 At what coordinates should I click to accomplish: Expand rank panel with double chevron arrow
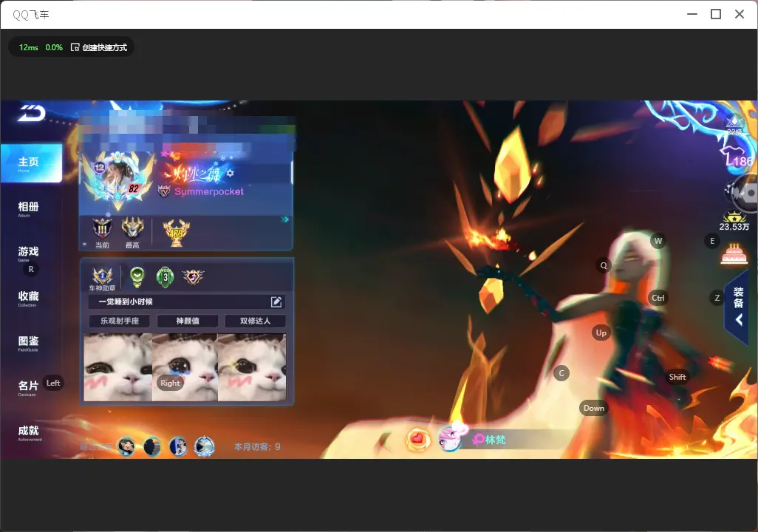[x=285, y=219]
